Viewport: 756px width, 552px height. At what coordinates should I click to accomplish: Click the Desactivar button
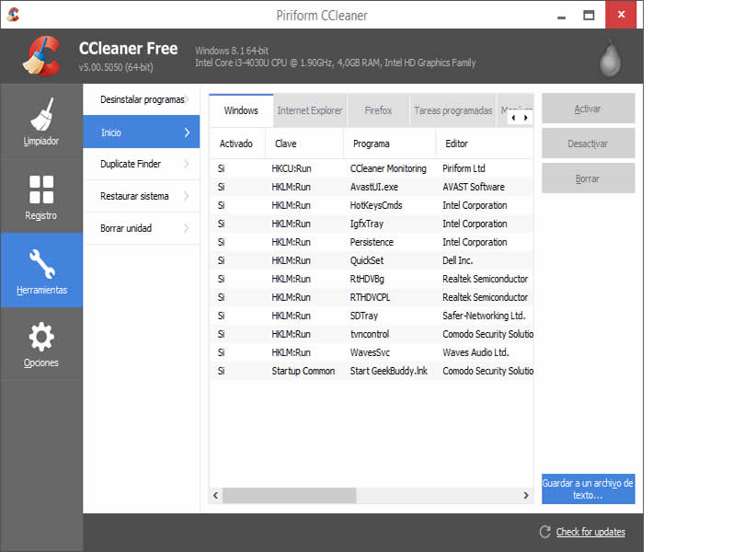pyautogui.click(x=588, y=144)
